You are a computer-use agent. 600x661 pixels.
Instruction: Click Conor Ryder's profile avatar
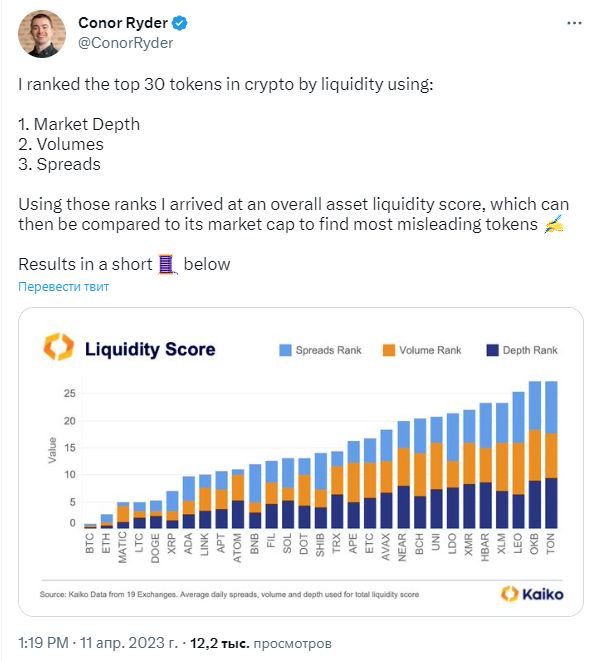click(x=42, y=34)
